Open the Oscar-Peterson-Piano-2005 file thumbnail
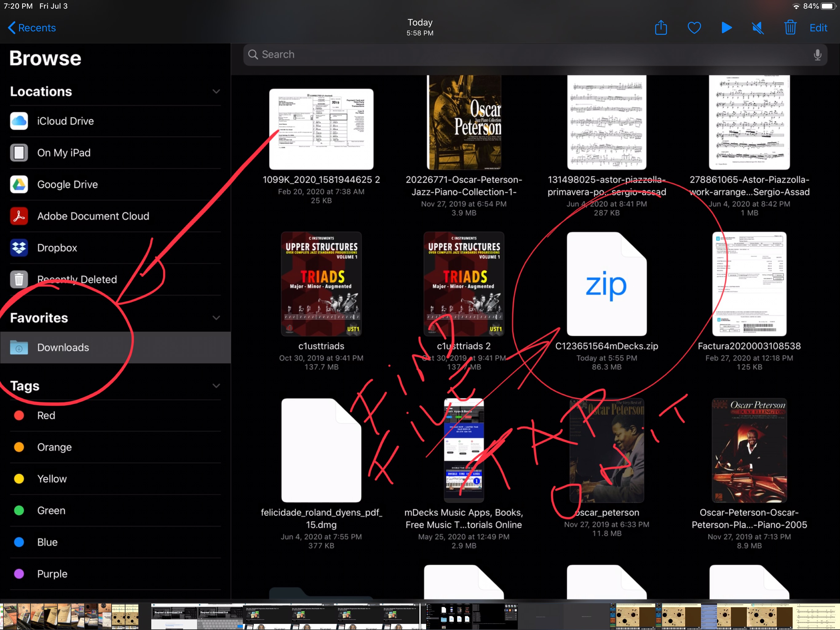Viewport: 840px width, 630px height. 749,450
